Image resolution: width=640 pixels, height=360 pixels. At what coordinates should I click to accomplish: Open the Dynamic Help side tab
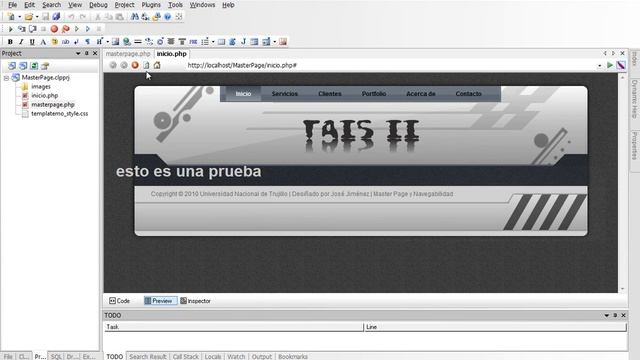coord(635,99)
